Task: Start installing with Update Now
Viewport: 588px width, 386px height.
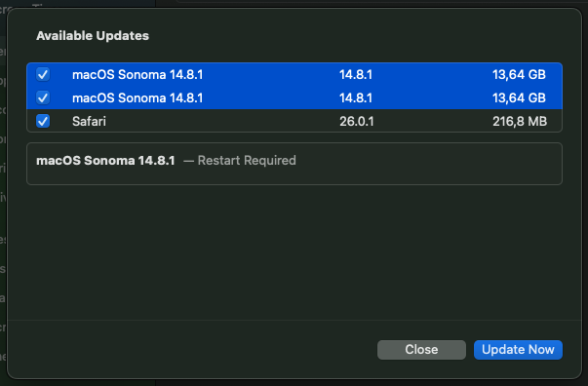Action: (518, 350)
